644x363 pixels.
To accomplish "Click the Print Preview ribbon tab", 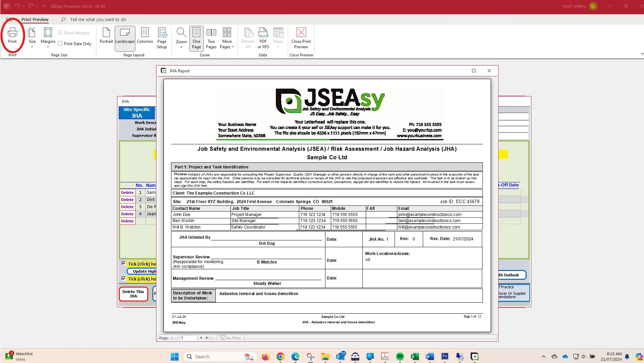I will (35, 19).
